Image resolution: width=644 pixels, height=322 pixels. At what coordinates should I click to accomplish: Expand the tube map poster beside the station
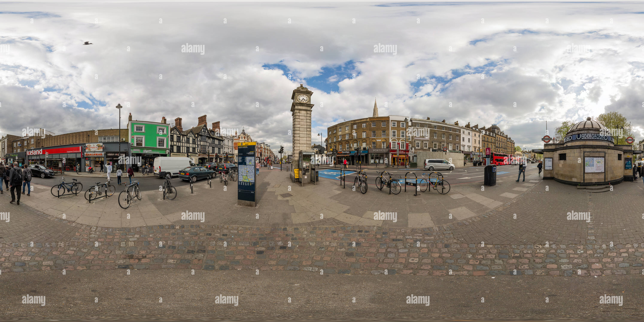pos(594,165)
